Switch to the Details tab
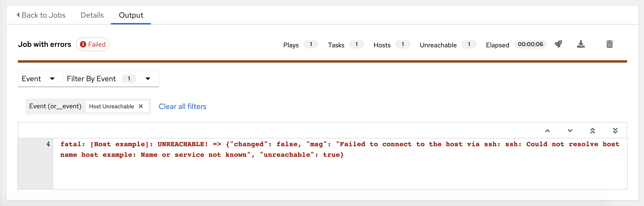Viewport: 644px width, 206px height. [x=92, y=15]
